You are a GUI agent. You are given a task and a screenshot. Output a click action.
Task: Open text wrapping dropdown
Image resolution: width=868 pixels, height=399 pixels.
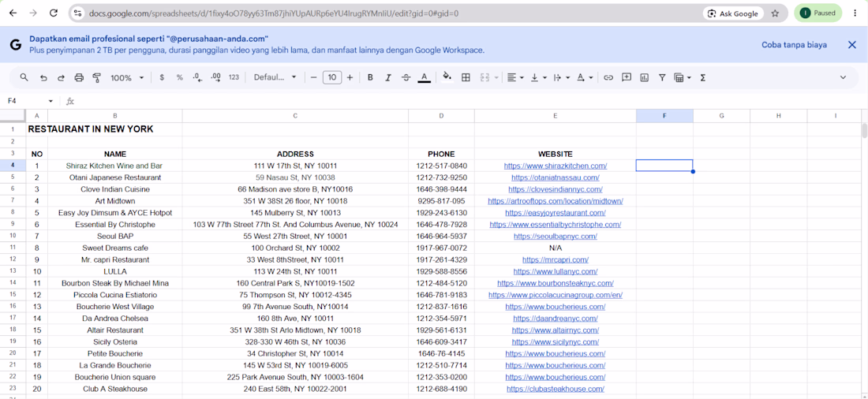[x=561, y=77]
